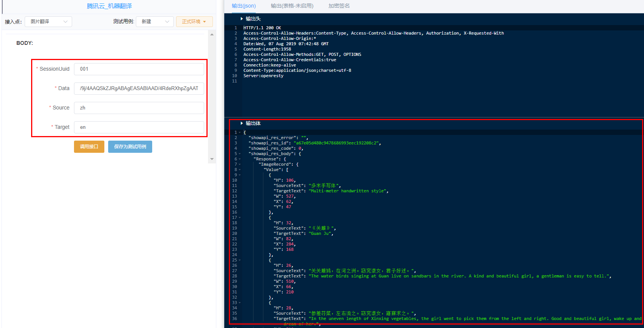The height and width of the screenshot is (328, 644).
Task: Click the Target input field
Action: pyautogui.click(x=139, y=127)
